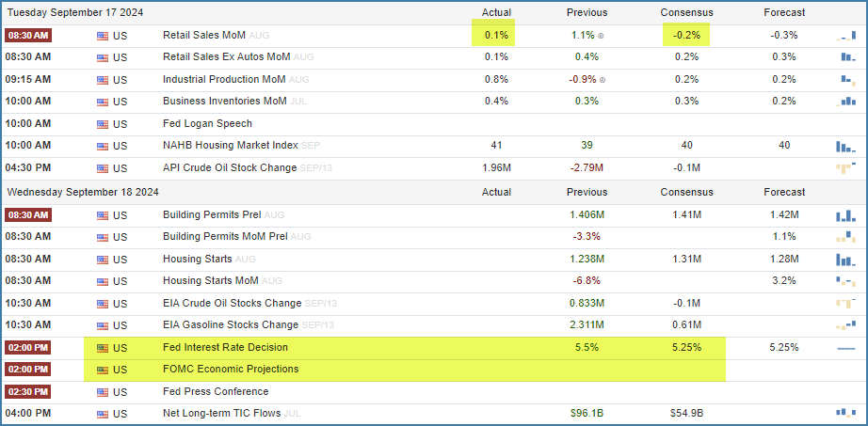Screen dimensions: 868x426
Task: Select Net Long-term TIC Flows previous $96.1B
Action: (x=587, y=413)
